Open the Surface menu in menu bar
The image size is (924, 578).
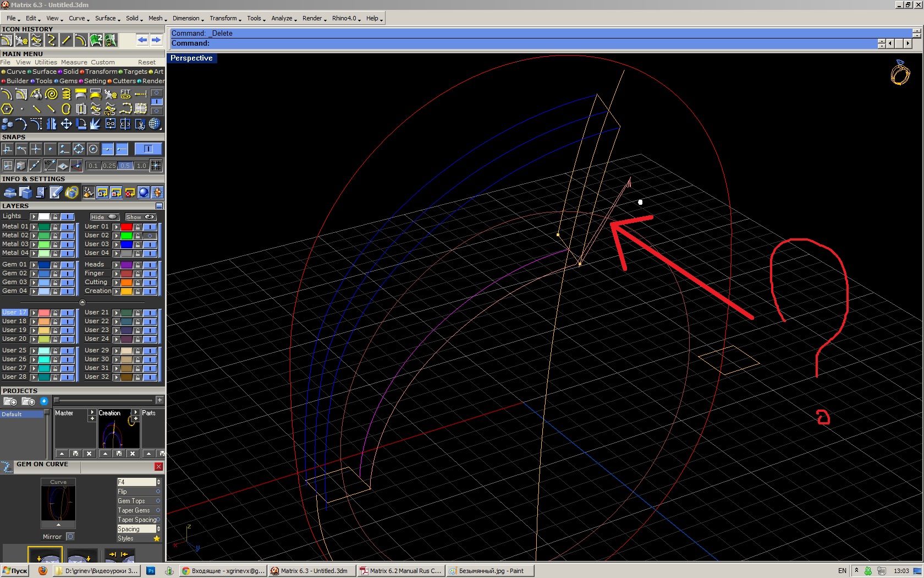tap(107, 18)
